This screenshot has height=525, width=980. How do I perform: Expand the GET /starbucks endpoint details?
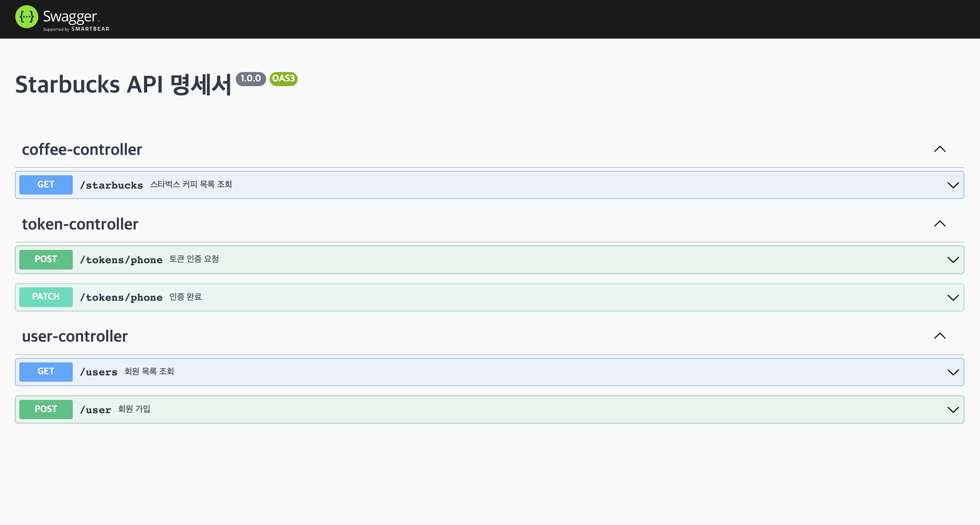[953, 185]
